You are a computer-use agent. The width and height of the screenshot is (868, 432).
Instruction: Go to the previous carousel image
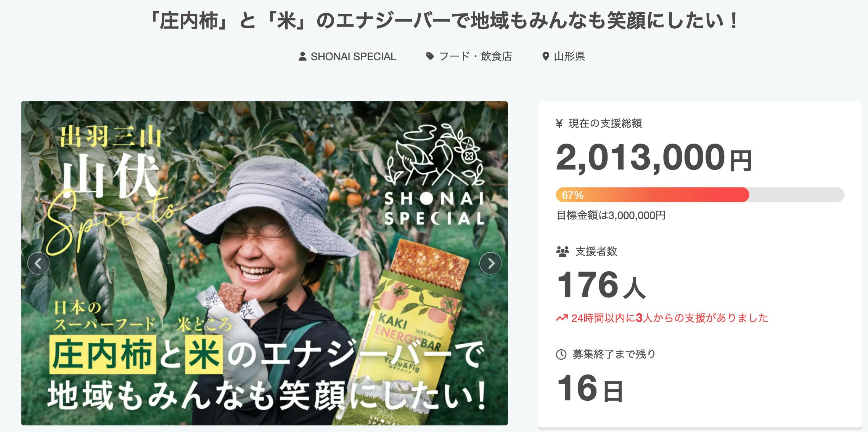pyautogui.click(x=39, y=263)
